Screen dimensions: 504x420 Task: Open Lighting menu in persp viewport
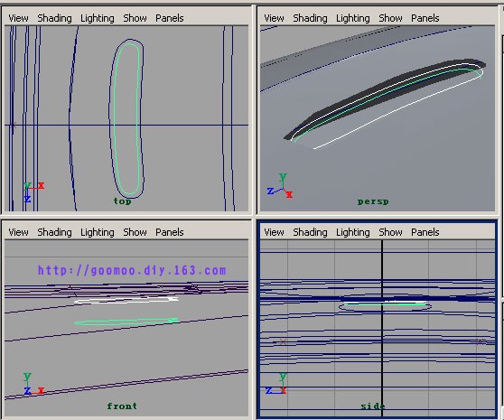tap(352, 18)
